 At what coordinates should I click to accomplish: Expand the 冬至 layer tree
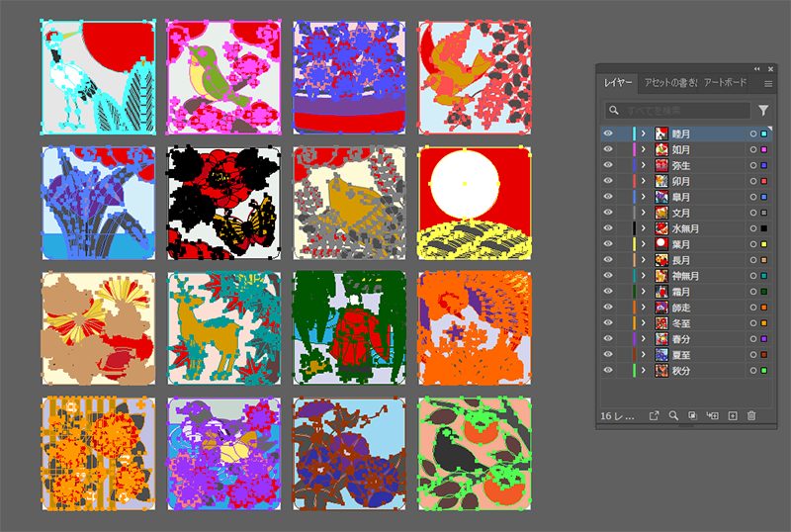(x=644, y=323)
